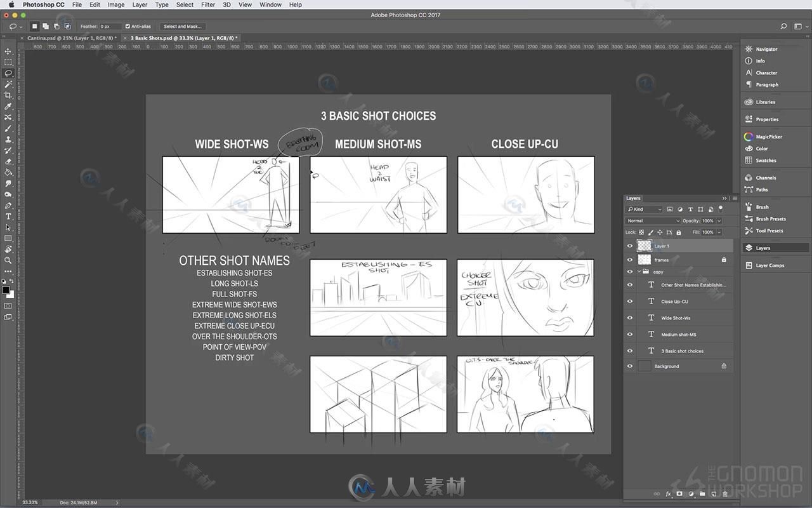Hide Layer 1 using its eye icon

pos(630,246)
